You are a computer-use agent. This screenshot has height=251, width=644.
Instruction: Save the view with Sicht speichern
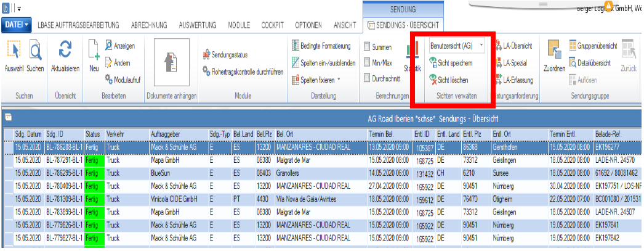pos(451,62)
